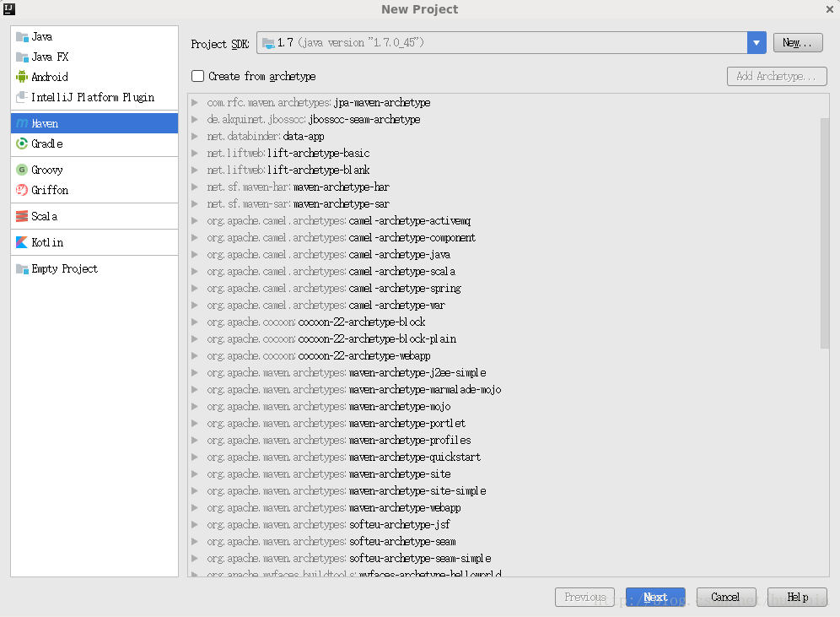
Task: Select maven-archetype-profiles row
Action: tap(504, 440)
